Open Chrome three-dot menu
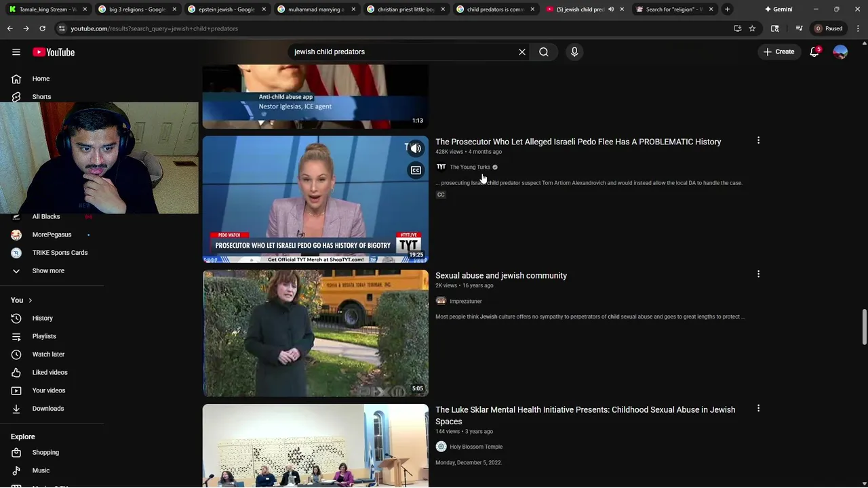This screenshot has height=488, width=868. coord(858,28)
